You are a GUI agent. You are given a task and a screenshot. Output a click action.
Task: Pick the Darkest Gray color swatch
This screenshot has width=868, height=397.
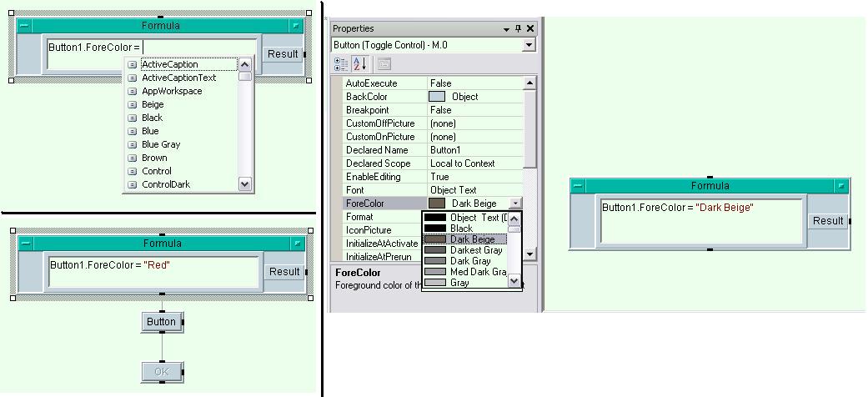tap(435, 250)
